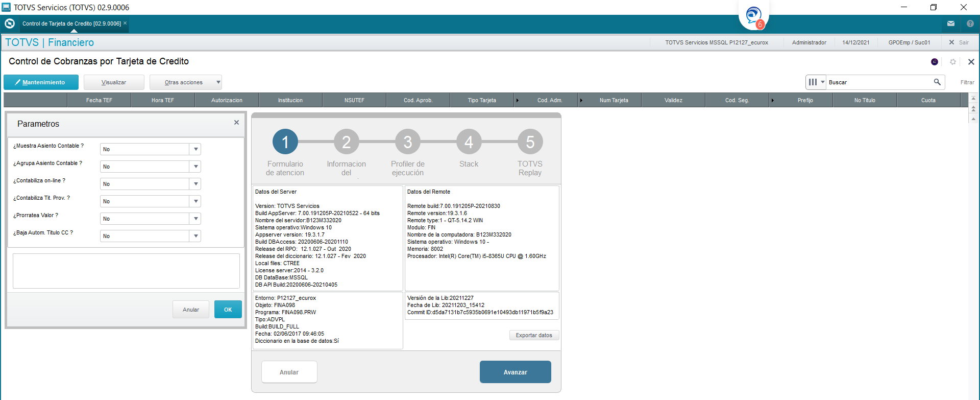Click the Autorizacion column header
This screenshot has width=980, height=400.
(227, 100)
